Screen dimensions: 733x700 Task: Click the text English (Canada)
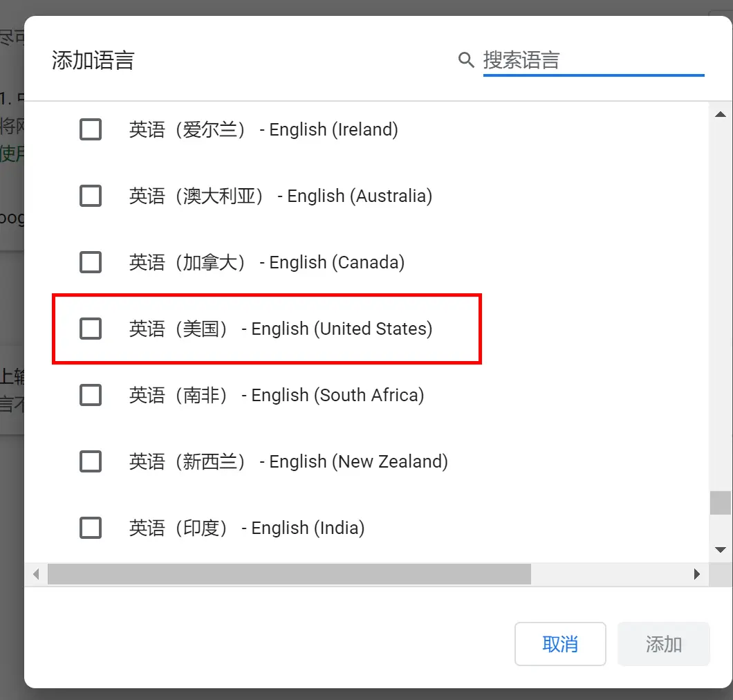337,262
